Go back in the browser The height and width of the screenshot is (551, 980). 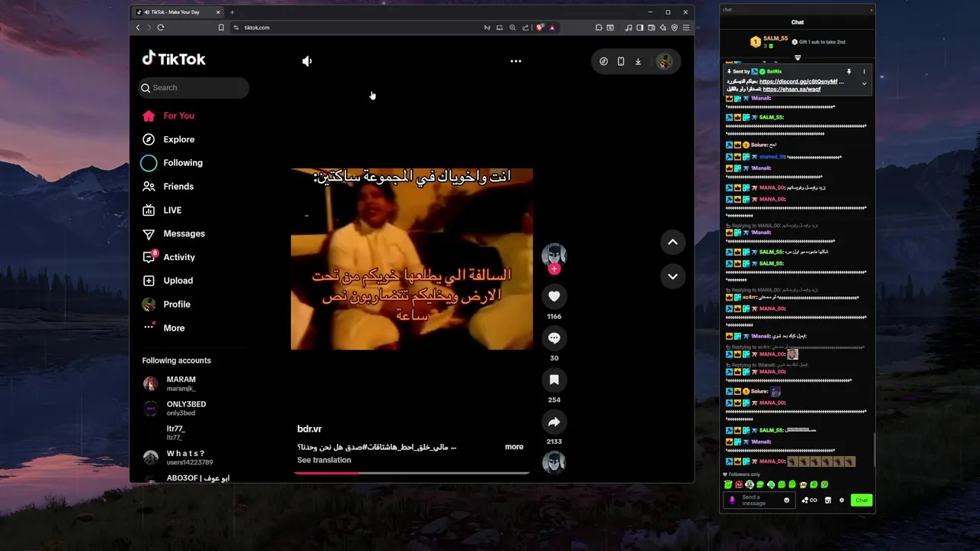click(138, 28)
